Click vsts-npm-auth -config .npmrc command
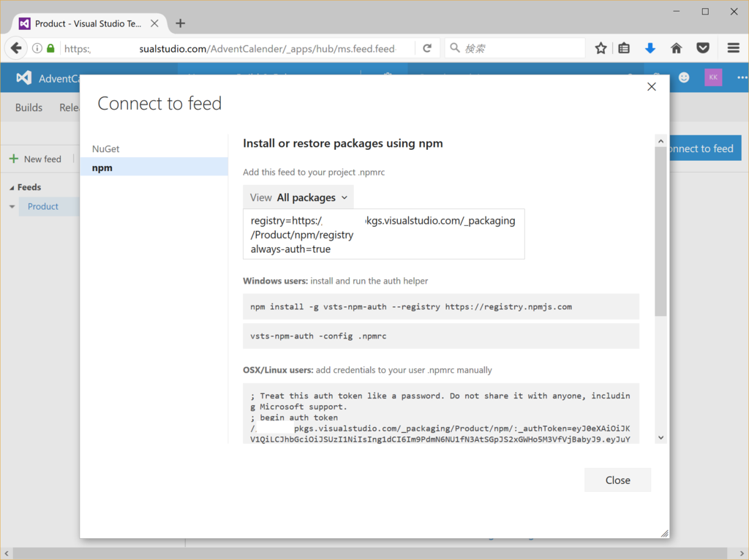This screenshot has width=749, height=560. pos(441,336)
